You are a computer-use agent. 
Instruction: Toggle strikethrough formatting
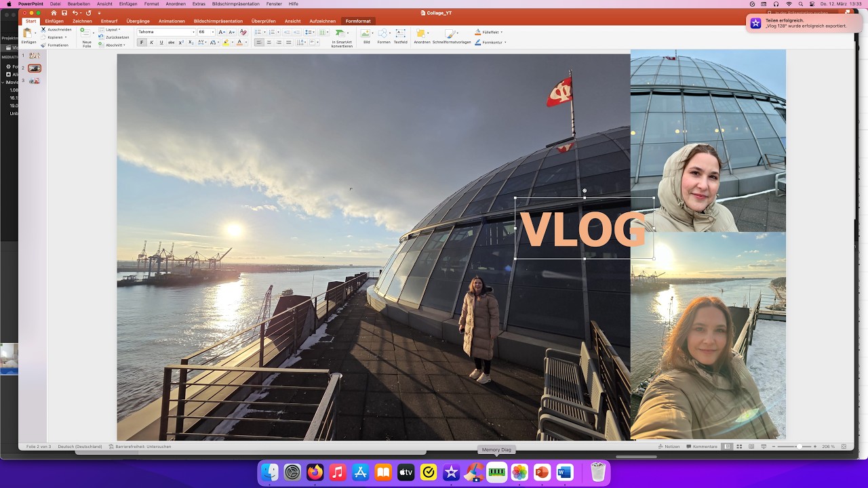(x=171, y=42)
